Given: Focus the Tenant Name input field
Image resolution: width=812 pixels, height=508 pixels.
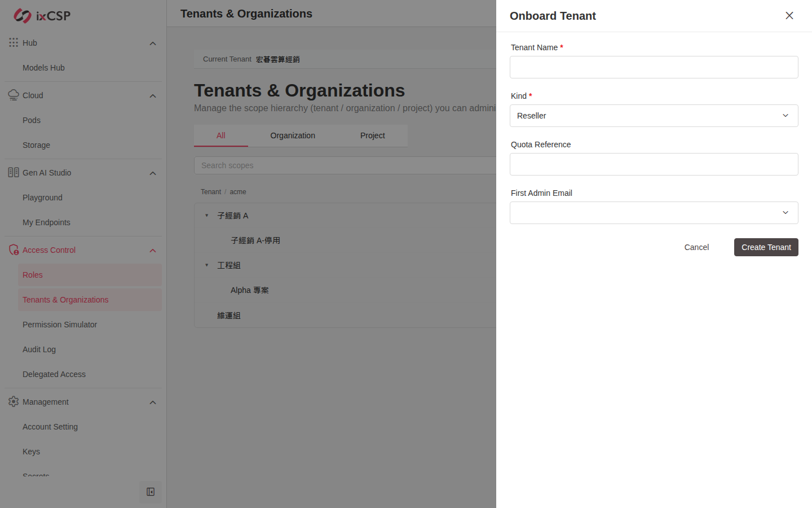Looking at the screenshot, I should click(654, 67).
